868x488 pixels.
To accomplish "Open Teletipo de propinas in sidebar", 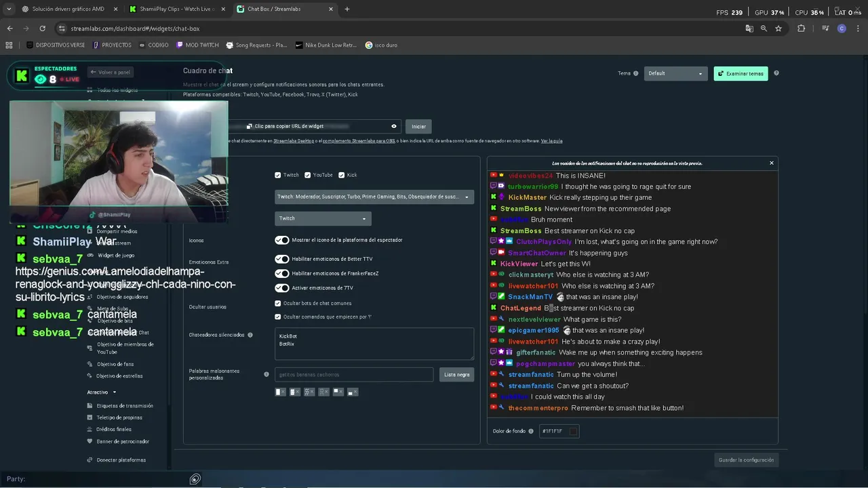I will point(119,418).
